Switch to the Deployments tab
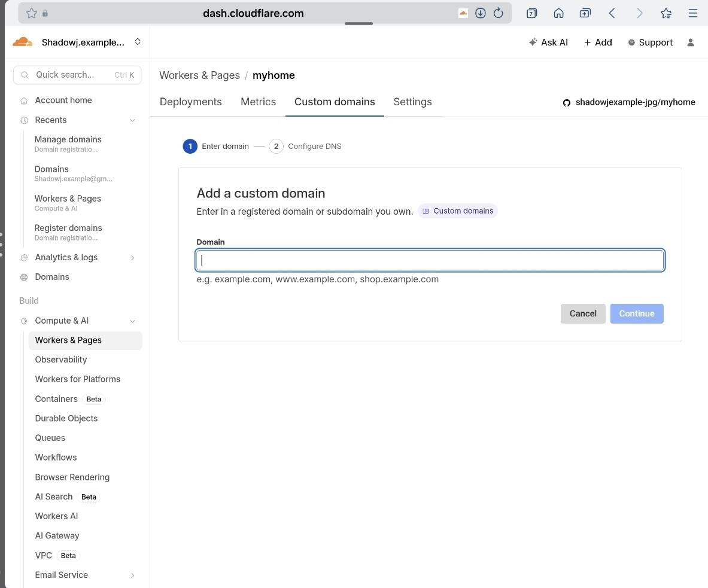Screen dimensions: 708x588 pyautogui.click(x=190, y=102)
